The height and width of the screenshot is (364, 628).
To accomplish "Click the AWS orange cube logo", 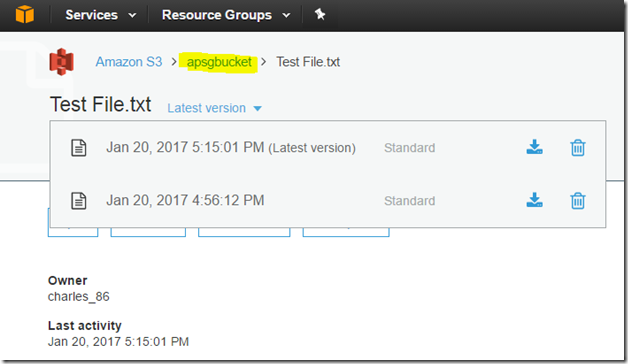I will click(x=25, y=14).
